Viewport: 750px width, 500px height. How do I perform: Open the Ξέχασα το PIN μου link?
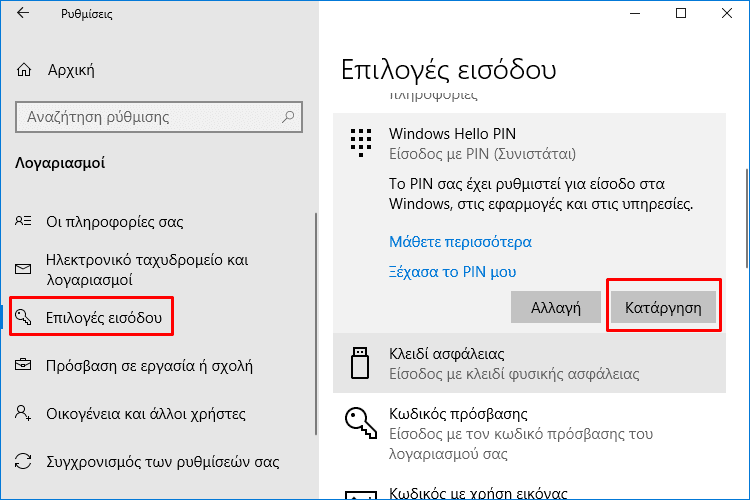pos(452,272)
